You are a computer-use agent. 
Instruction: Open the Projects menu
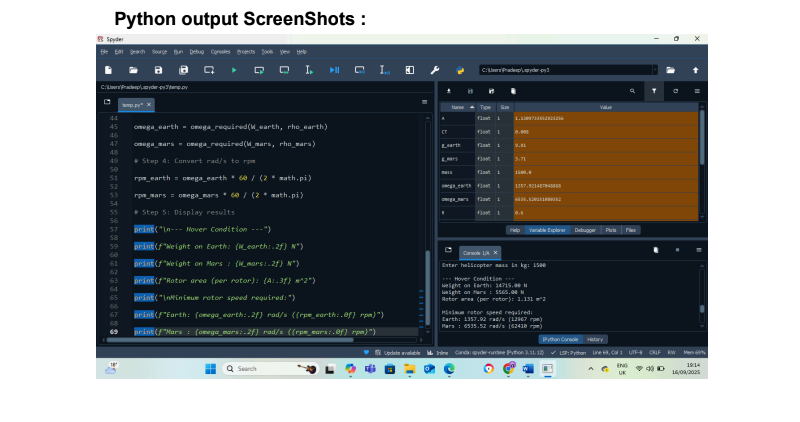(246, 52)
